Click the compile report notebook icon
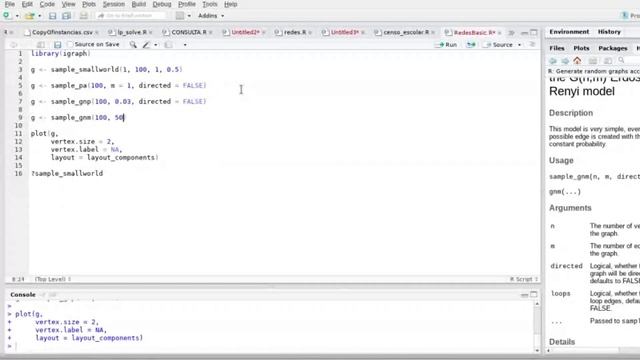This screenshot has width=640, height=360. point(168,44)
